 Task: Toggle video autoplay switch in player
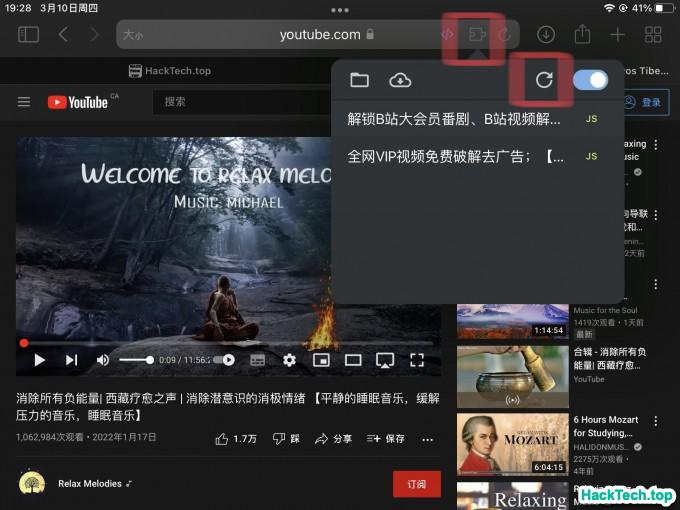(x=226, y=360)
